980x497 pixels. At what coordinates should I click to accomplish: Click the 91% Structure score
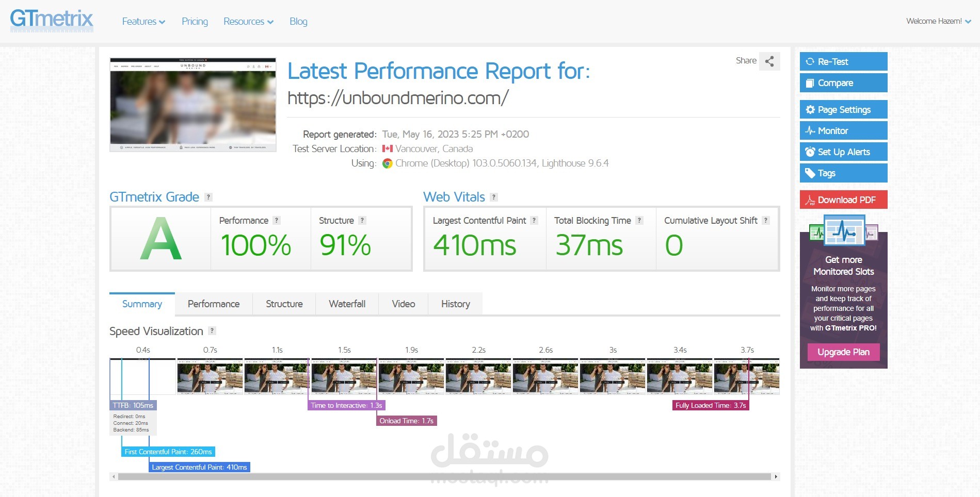coord(345,245)
